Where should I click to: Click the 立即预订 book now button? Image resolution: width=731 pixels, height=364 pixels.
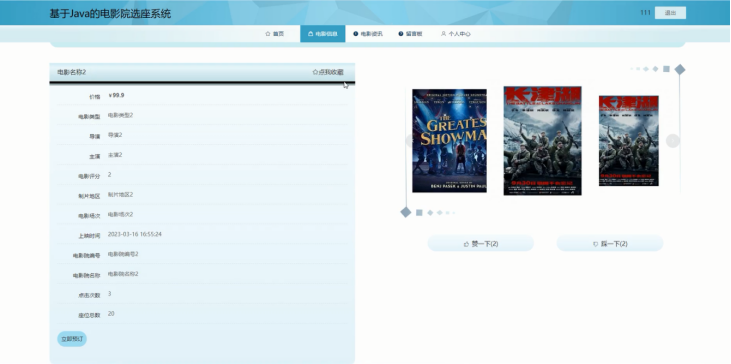(72, 339)
